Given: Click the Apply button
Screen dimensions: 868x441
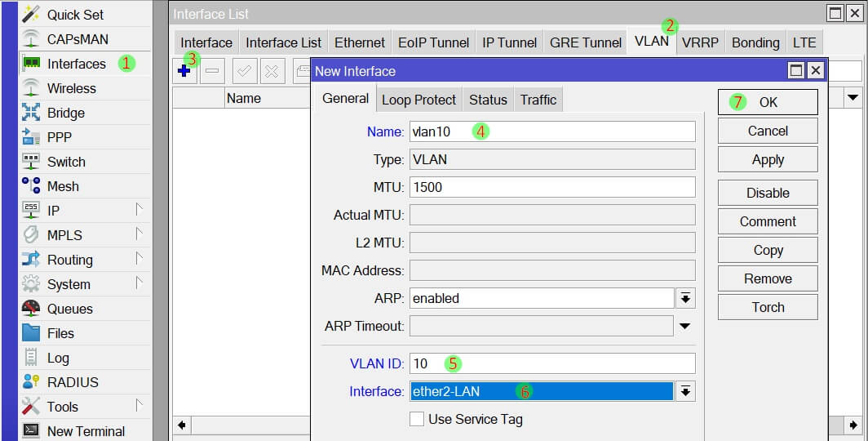Looking at the screenshot, I should [768, 160].
